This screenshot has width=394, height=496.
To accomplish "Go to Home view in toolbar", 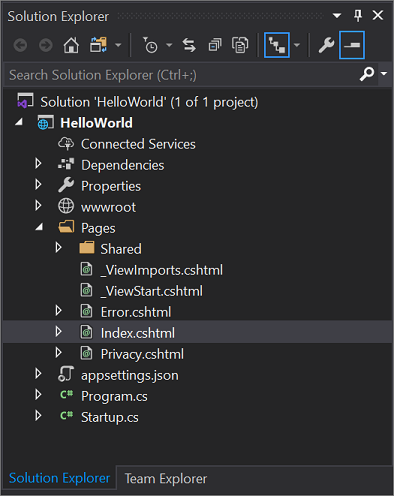I will coord(71,45).
